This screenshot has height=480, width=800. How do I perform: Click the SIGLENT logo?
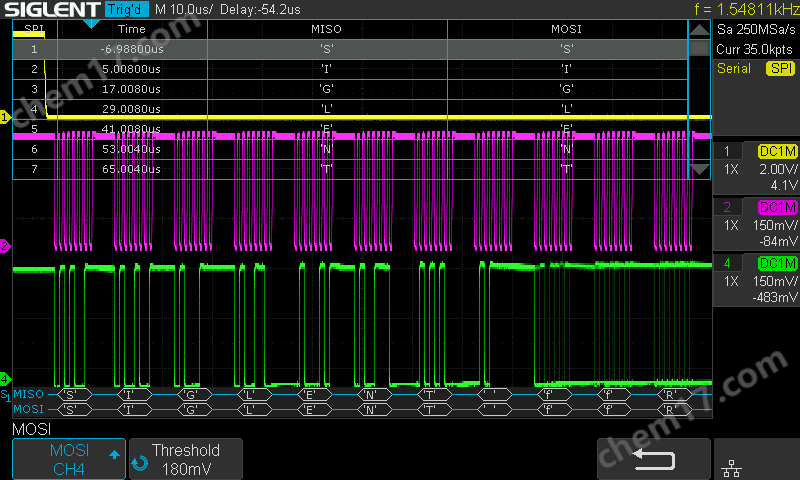pyautogui.click(x=52, y=9)
